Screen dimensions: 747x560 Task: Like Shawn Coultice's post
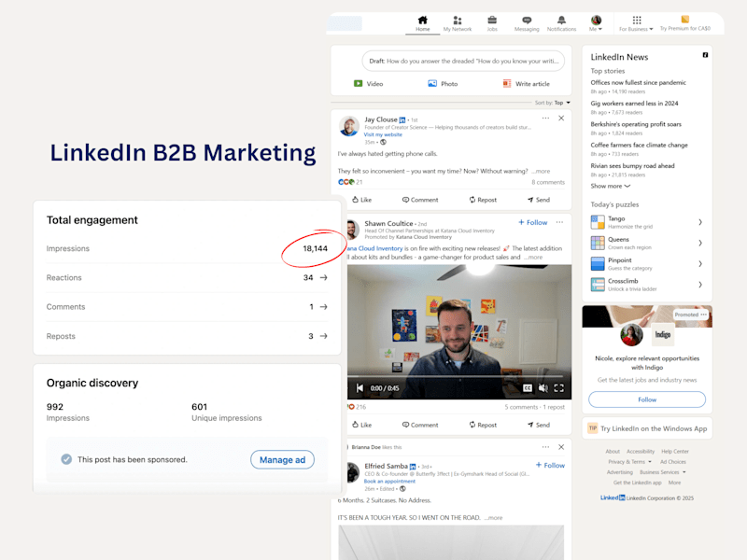coord(361,425)
